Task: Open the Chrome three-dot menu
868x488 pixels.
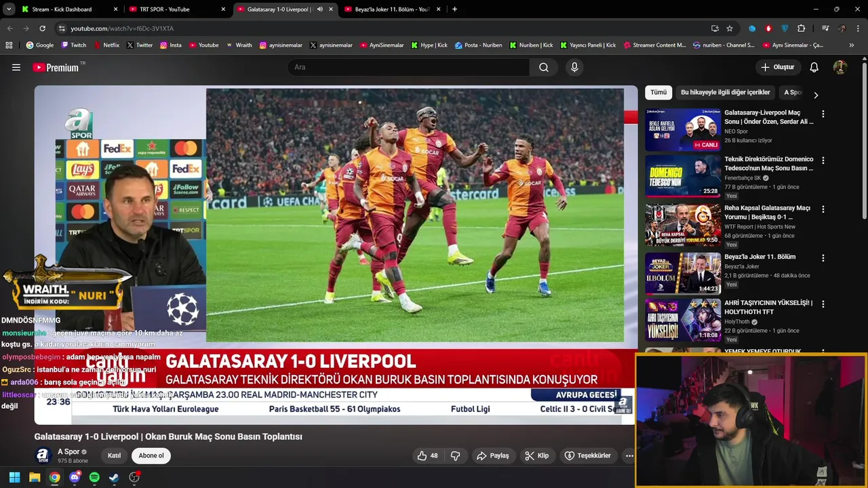Action: click(x=859, y=28)
